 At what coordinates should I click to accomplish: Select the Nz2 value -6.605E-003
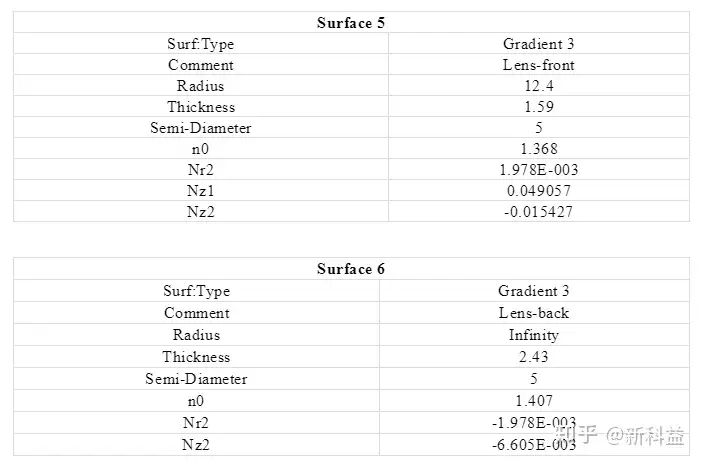(x=534, y=444)
